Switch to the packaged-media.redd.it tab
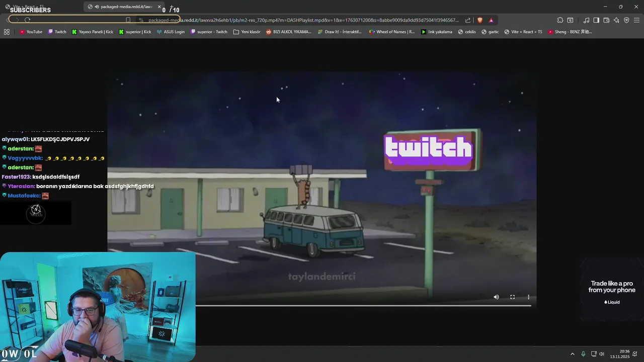The image size is (644, 362). (x=124, y=7)
